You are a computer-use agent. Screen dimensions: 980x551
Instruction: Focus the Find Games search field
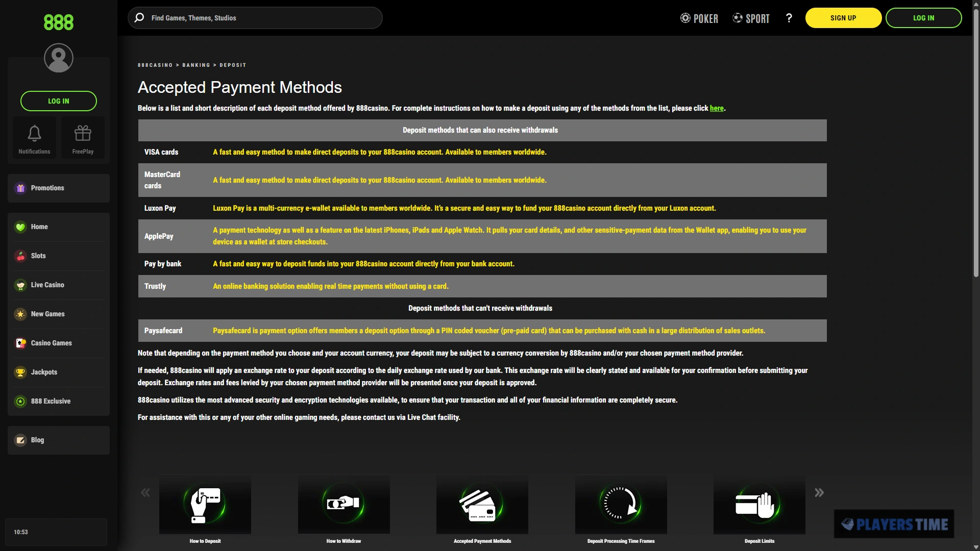coord(255,18)
